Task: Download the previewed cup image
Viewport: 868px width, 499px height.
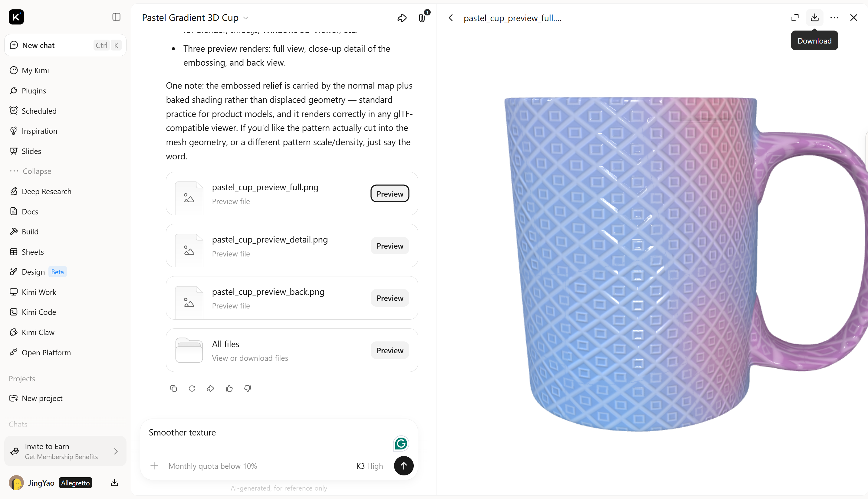Action: 814,18
